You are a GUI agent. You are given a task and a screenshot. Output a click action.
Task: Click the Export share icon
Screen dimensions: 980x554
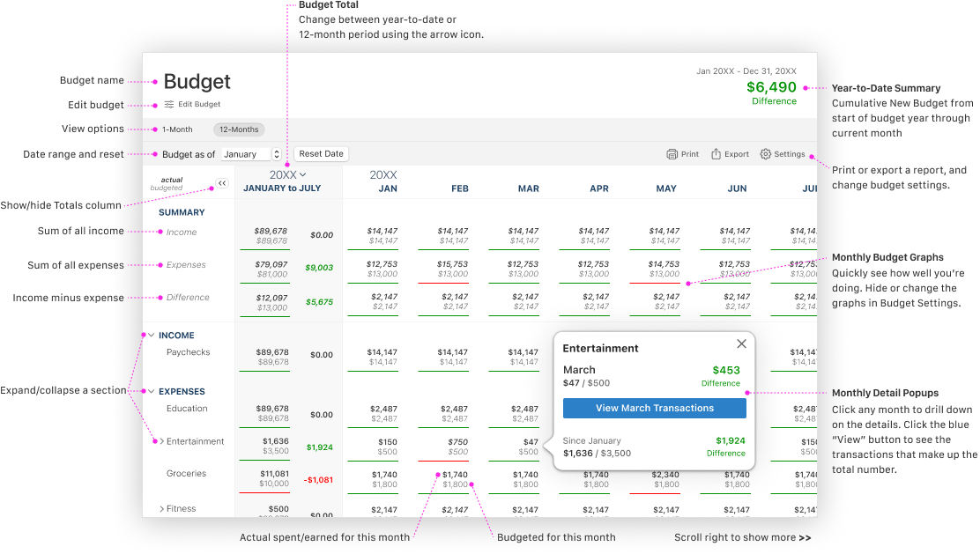(716, 154)
